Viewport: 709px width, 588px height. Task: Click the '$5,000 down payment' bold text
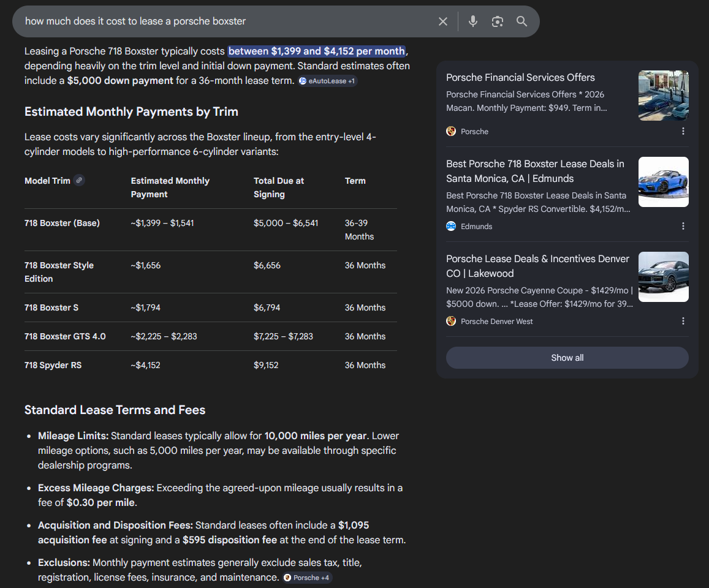[120, 80]
